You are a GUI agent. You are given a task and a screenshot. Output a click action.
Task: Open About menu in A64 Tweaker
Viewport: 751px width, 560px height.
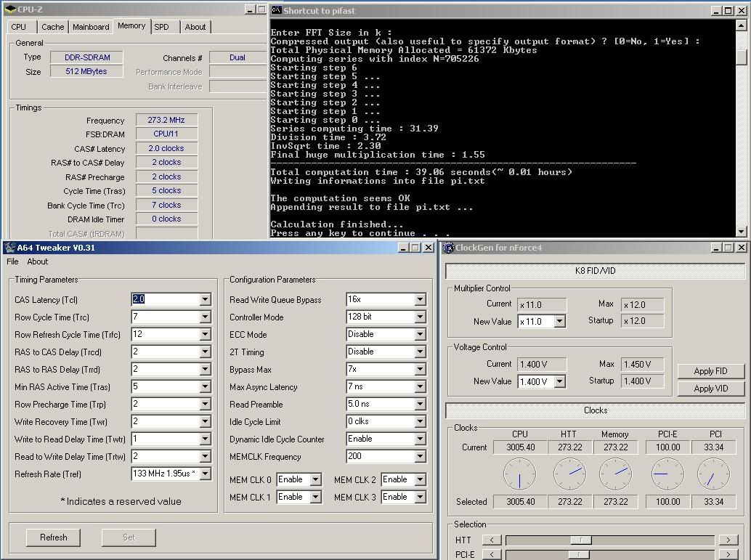coord(37,261)
